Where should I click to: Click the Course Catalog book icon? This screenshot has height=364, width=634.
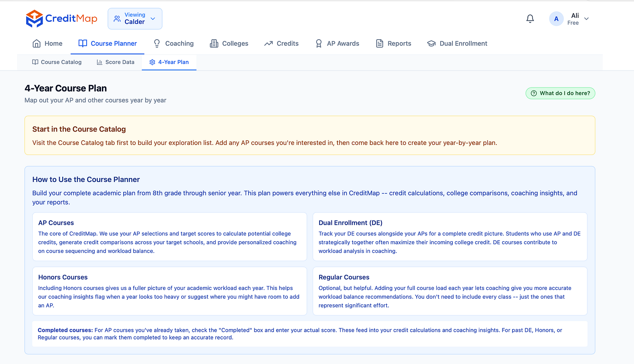pos(35,62)
